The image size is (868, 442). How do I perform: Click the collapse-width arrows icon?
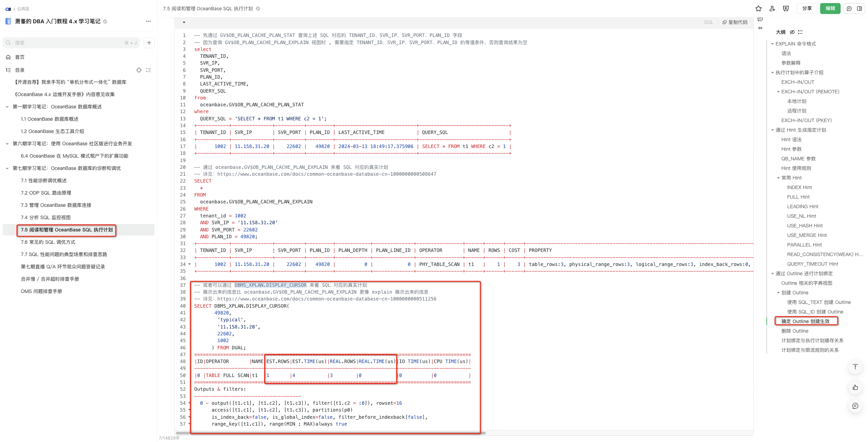point(760,28)
